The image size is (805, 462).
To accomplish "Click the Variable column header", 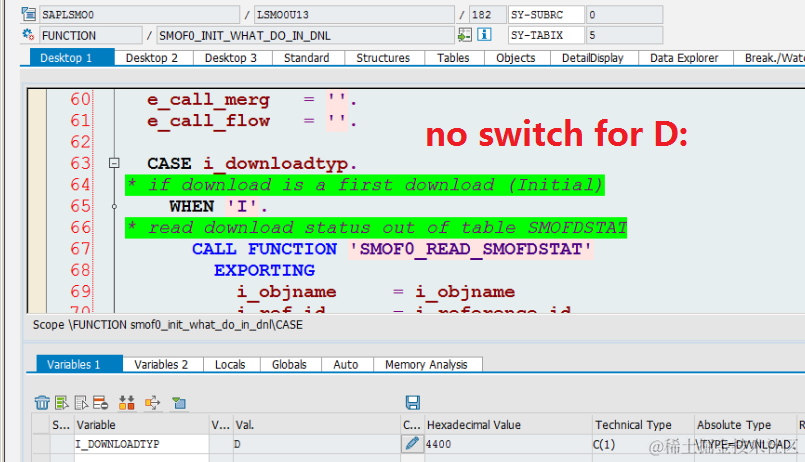I will [142, 425].
